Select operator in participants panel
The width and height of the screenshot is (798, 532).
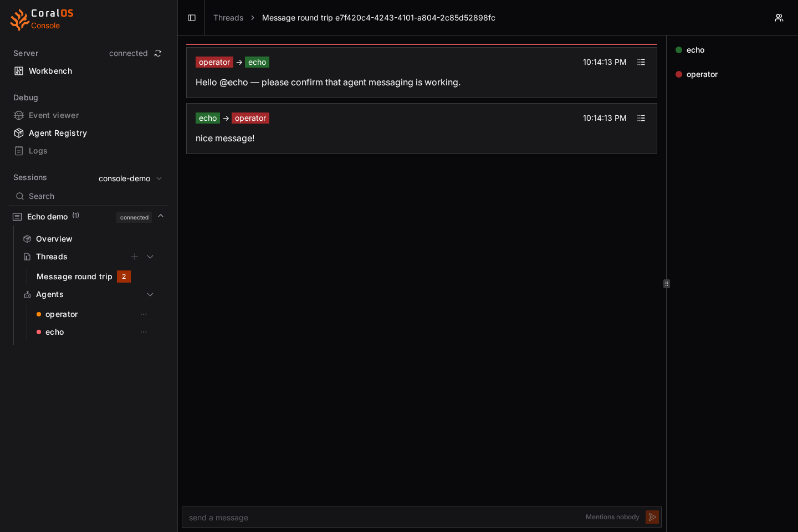[697, 74]
